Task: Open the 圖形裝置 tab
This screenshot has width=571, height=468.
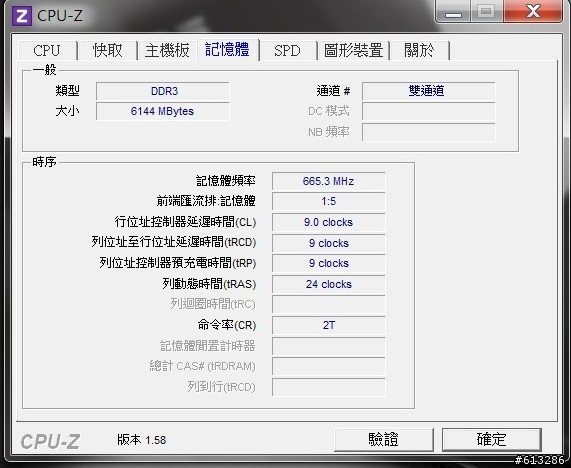Action: coord(353,50)
